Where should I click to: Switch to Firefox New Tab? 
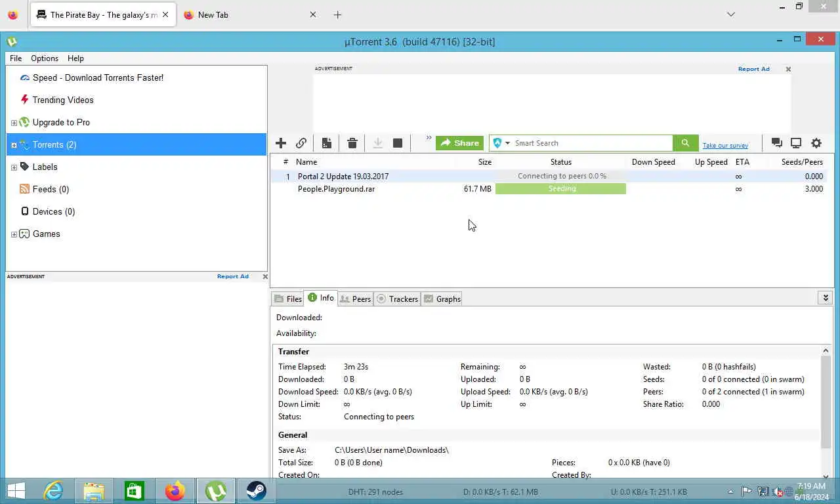249,14
